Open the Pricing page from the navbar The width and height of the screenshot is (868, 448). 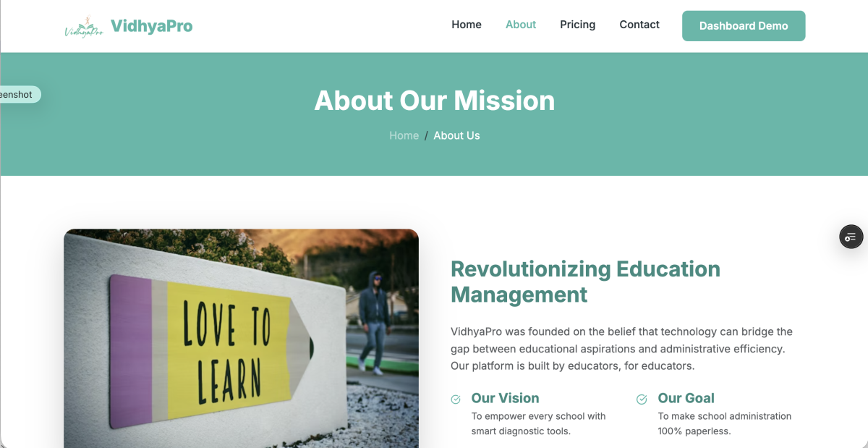pos(578,25)
